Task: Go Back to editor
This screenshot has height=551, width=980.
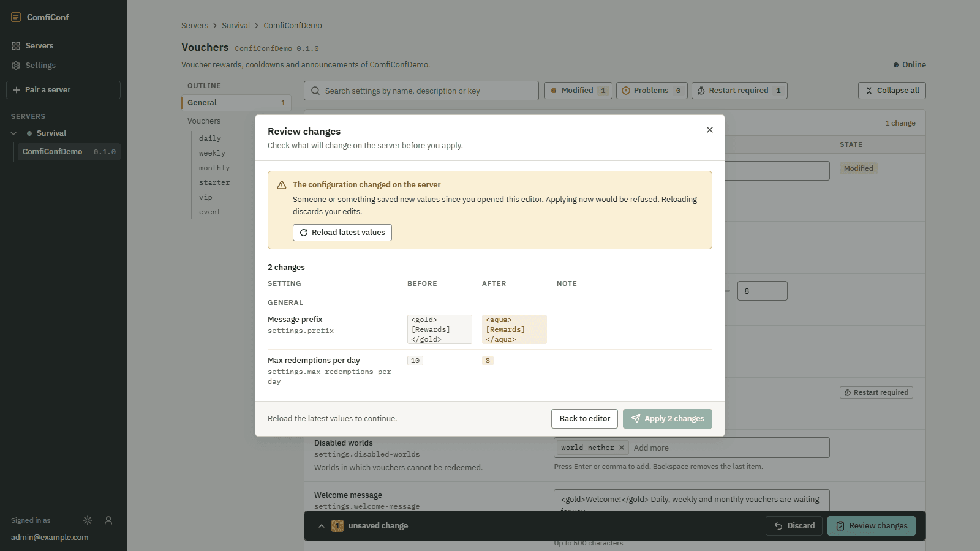Action: [584, 419]
